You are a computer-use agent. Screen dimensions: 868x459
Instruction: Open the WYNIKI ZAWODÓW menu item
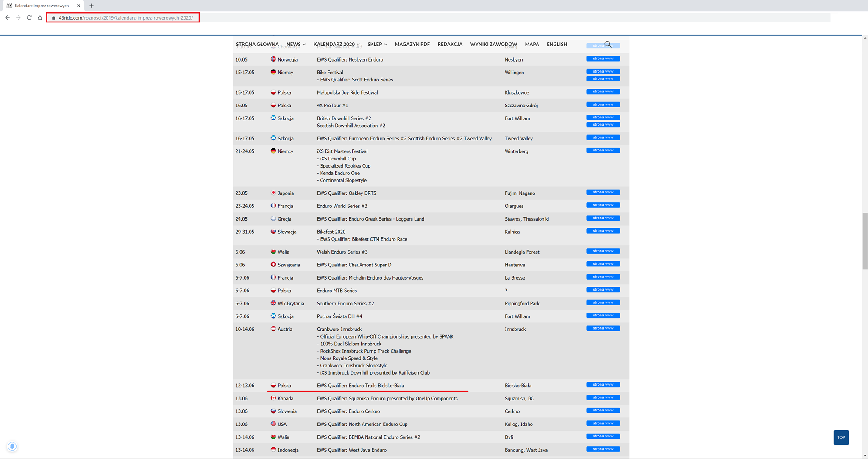(x=493, y=44)
